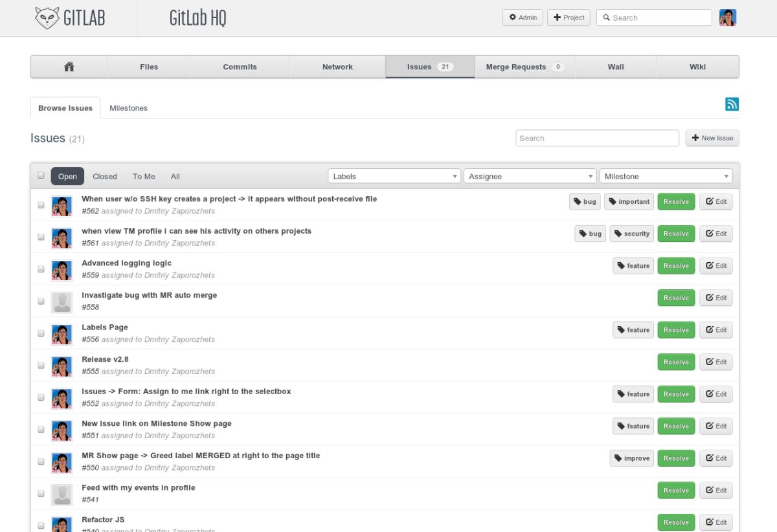The width and height of the screenshot is (777, 532).
Task: Go to the Wall tab
Action: coord(616,67)
